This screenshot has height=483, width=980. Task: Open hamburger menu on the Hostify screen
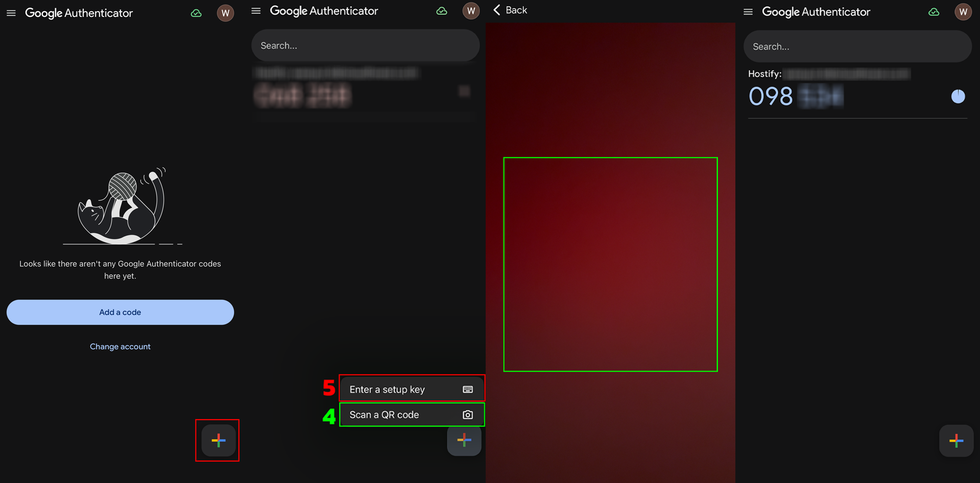[748, 12]
